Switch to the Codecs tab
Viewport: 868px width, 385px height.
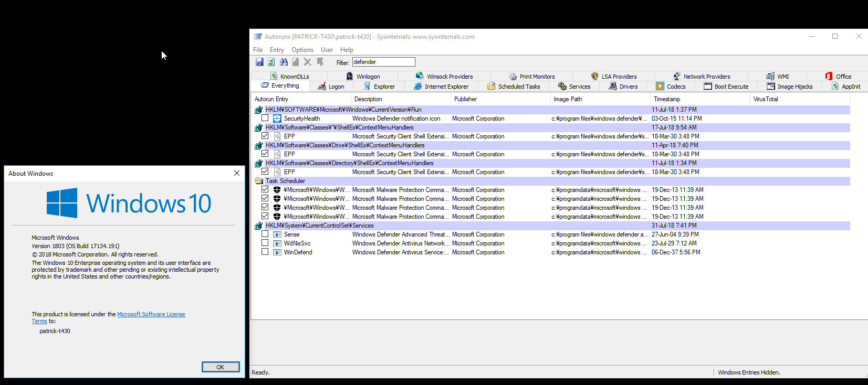tap(671, 87)
